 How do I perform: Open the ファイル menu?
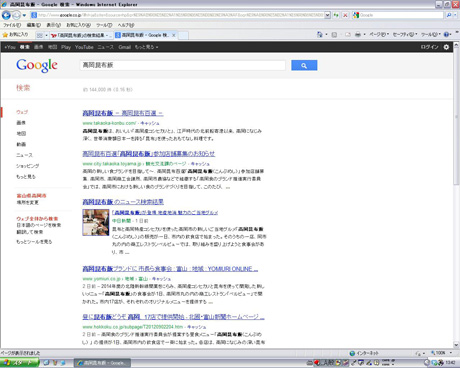pyautogui.click(x=12, y=25)
